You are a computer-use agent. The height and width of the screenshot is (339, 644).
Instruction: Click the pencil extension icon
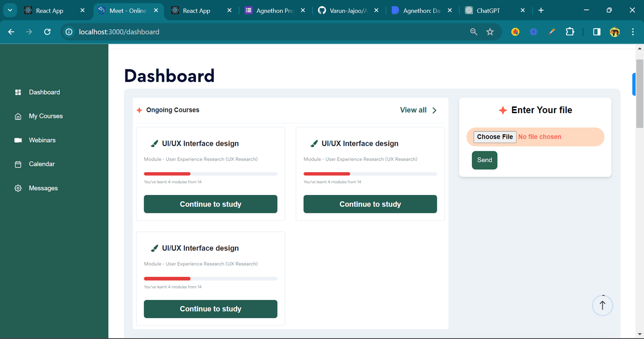551,32
